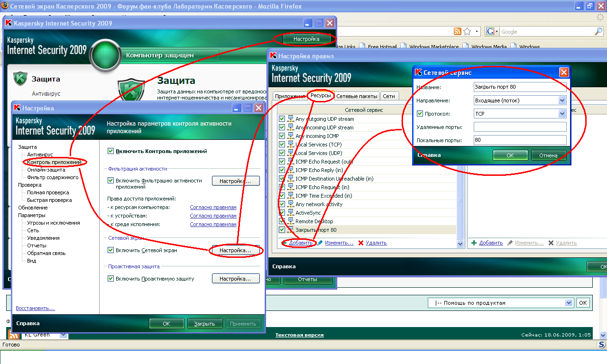Open Настройка... button for Сетевой экран

(235, 250)
